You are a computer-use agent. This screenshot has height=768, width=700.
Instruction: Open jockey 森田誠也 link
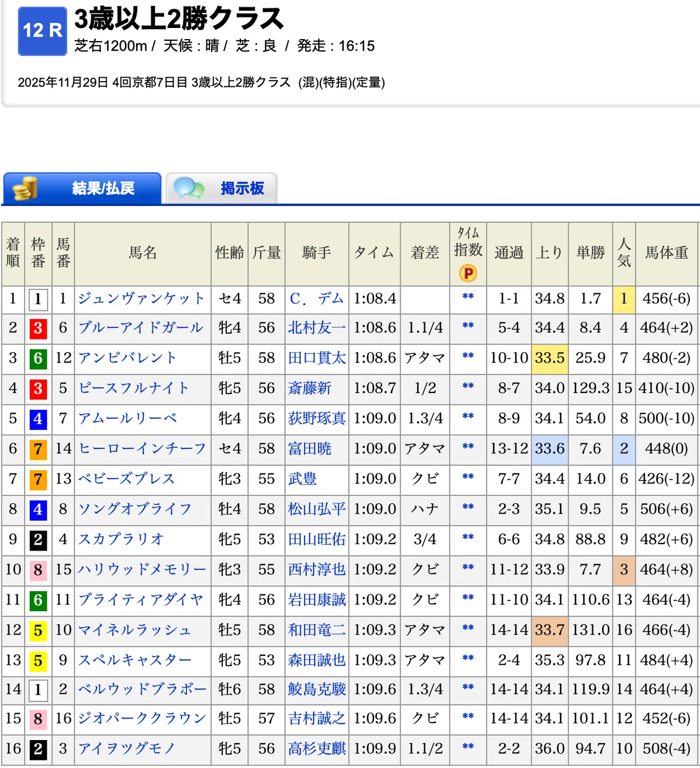(317, 660)
